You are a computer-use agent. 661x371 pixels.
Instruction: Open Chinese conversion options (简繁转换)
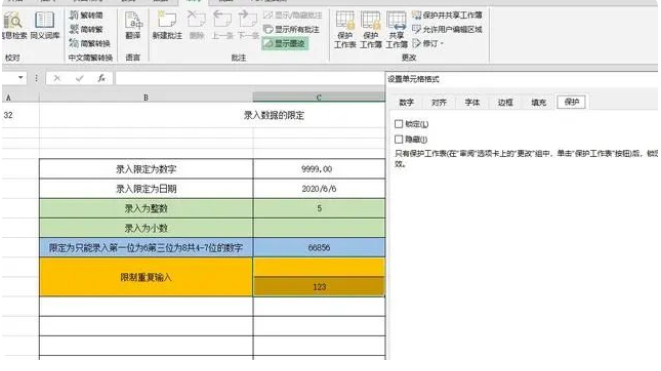(90, 43)
